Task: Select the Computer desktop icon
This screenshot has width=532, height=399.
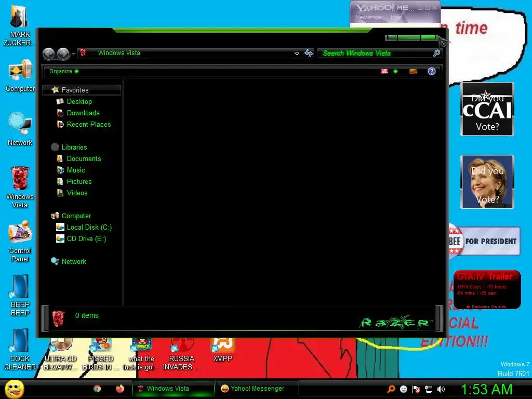Action: 20,76
